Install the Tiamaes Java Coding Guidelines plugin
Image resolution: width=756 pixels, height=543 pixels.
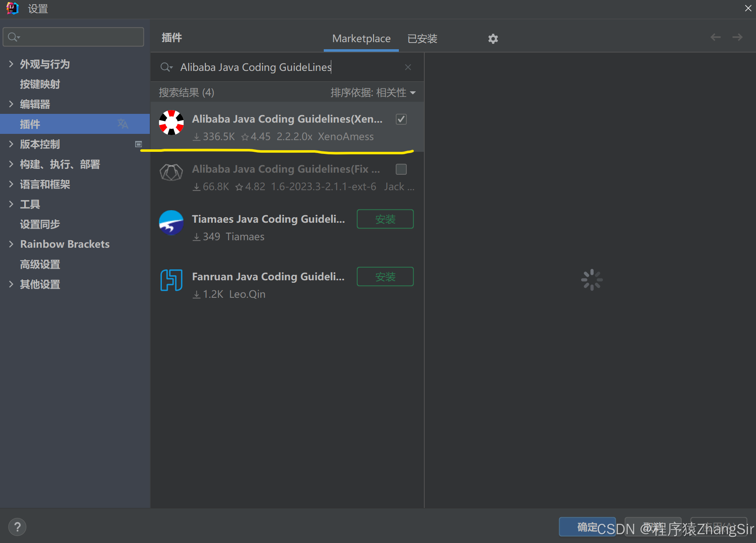[x=385, y=219]
